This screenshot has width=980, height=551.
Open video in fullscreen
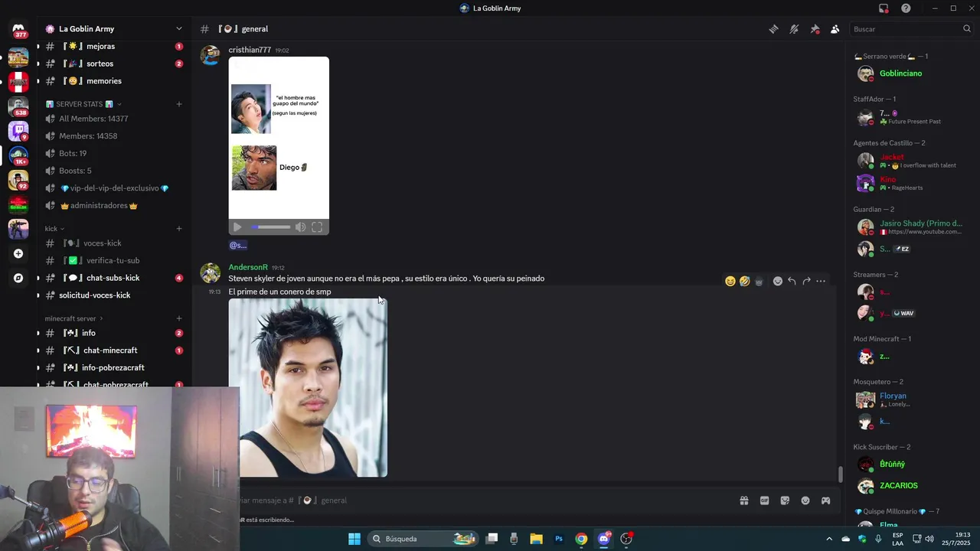click(317, 227)
